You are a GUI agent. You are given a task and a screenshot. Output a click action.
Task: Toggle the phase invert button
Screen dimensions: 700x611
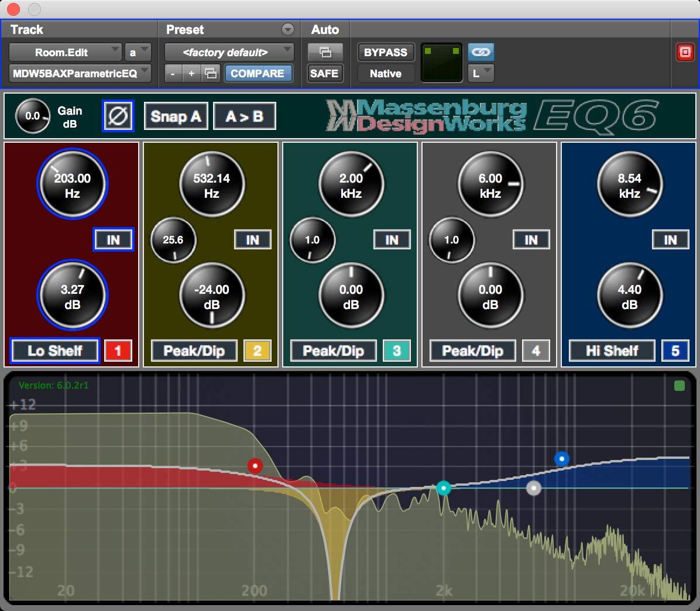pos(118,116)
